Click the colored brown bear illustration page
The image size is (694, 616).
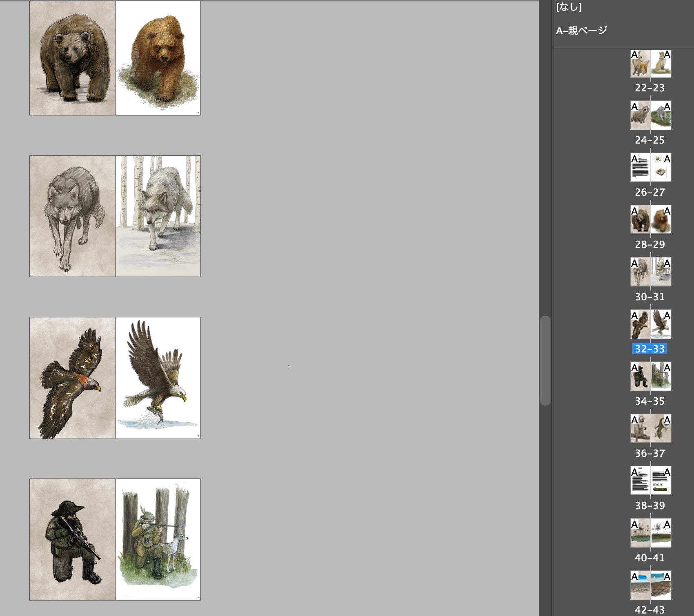click(x=158, y=58)
